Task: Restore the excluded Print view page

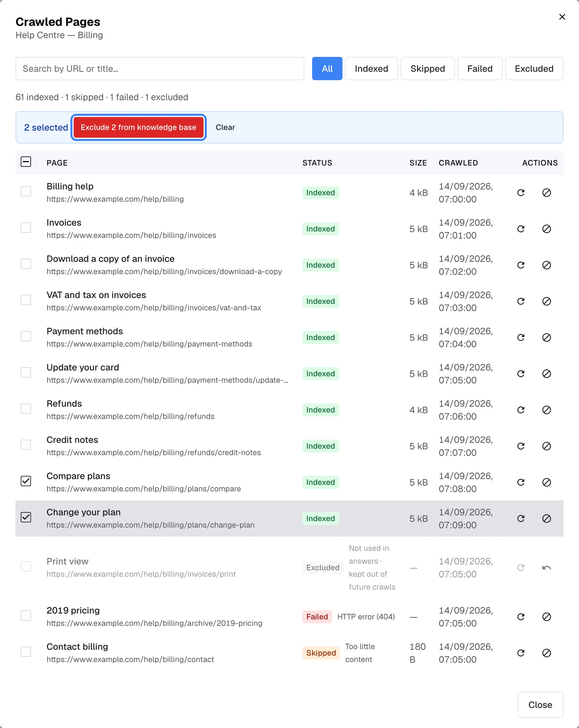Action: pos(546,568)
